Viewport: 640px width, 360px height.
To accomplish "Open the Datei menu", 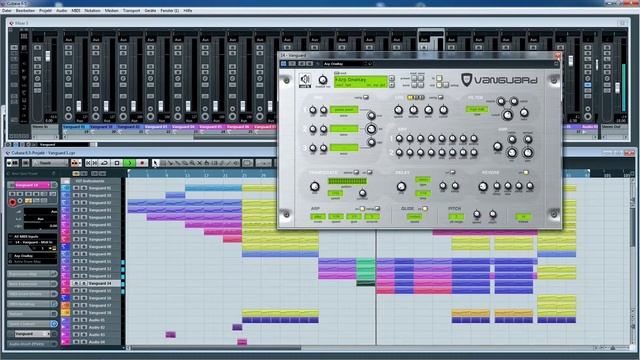I will point(7,11).
